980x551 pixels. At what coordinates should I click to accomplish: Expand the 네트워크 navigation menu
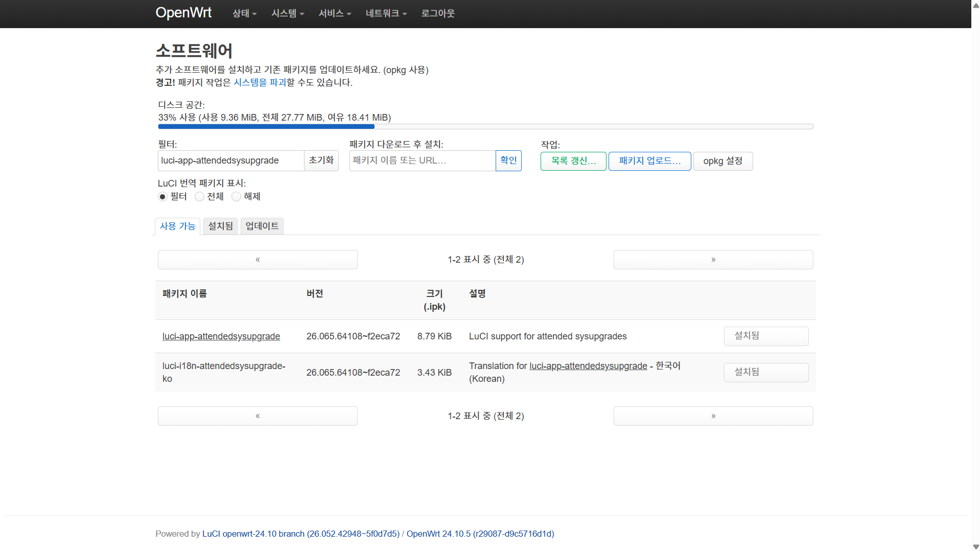pyautogui.click(x=386, y=13)
